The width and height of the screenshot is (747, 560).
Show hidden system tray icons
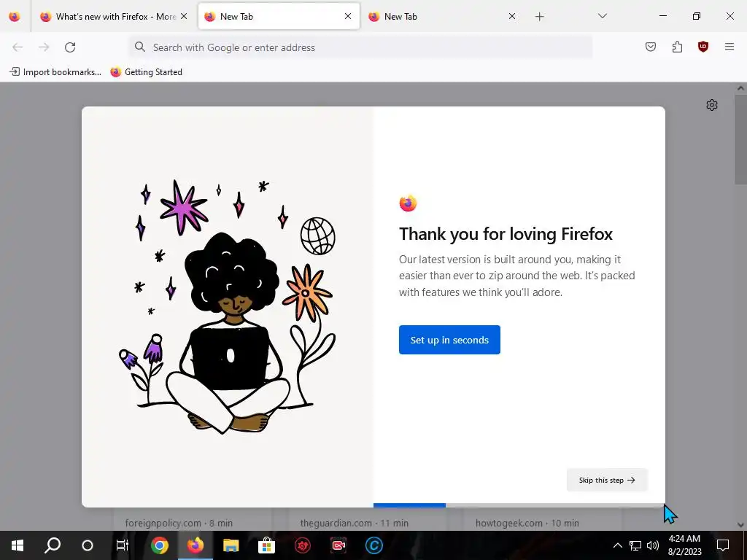tap(617, 545)
